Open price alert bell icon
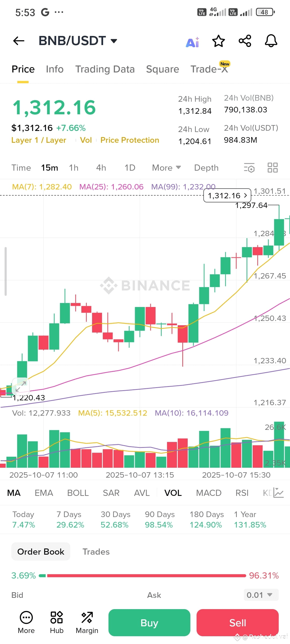Image resolution: width=290 pixels, height=644 pixels. (x=271, y=41)
